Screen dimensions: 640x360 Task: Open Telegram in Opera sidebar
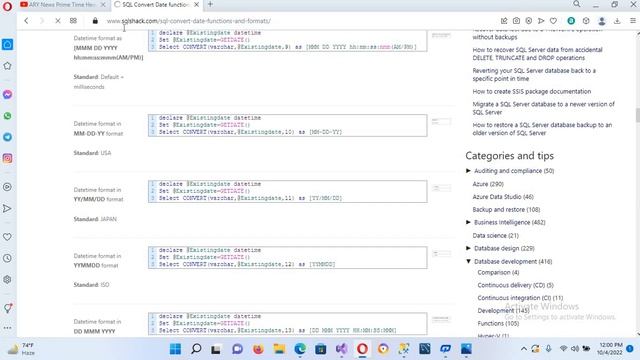coord(7,137)
